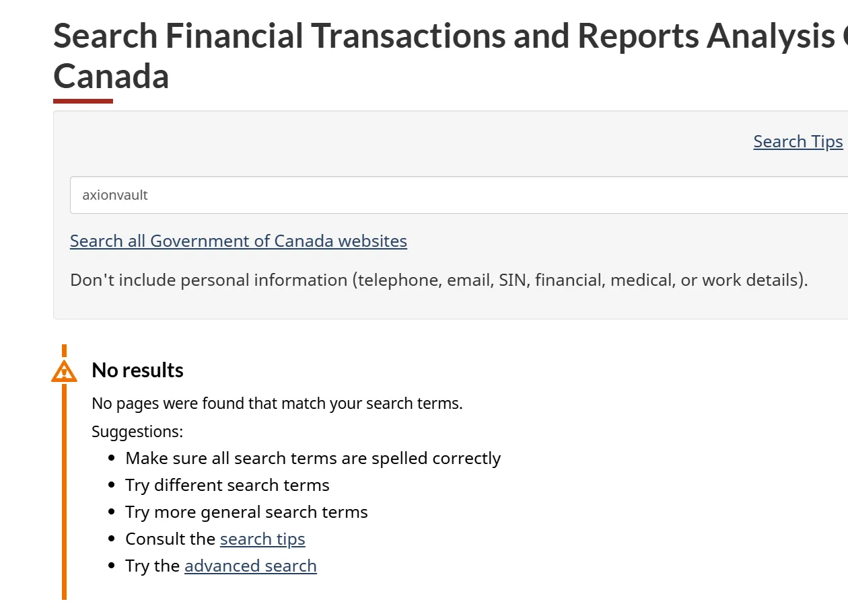
Task: Click the red underline beneath the heading
Action: tap(83, 102)
